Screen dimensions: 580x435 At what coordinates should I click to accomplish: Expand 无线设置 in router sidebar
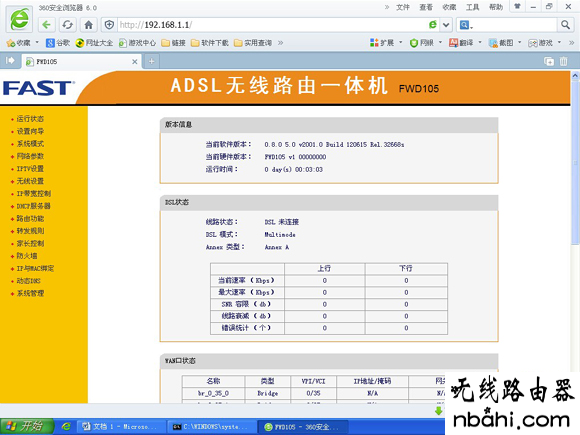30,181
